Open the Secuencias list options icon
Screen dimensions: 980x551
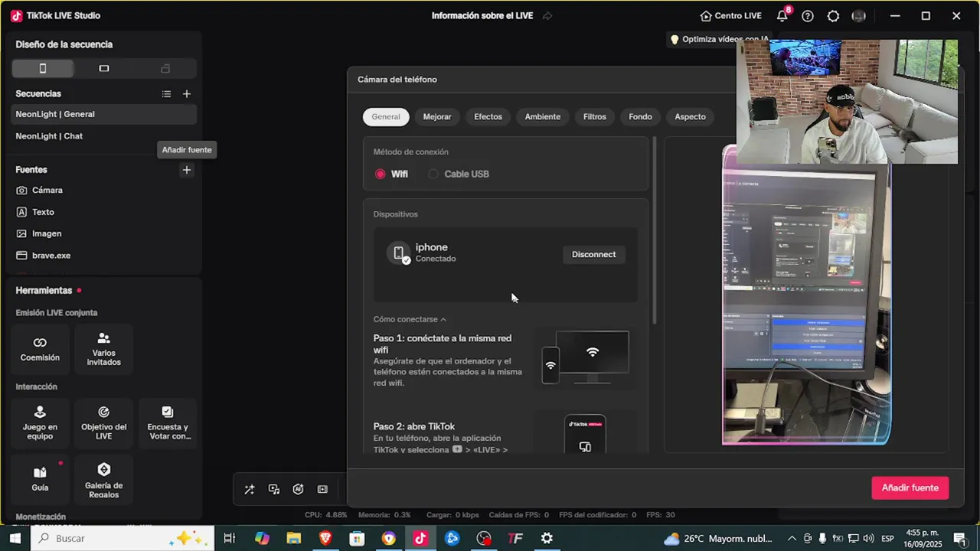[166, 94]
